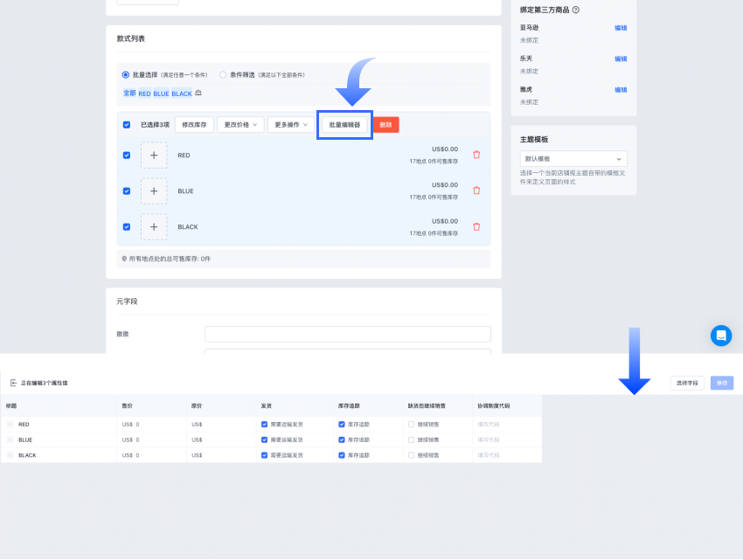This screenshot has height=560, width=743.
Task: Filter by the BLACK tag
Action: tap(182, 93)
